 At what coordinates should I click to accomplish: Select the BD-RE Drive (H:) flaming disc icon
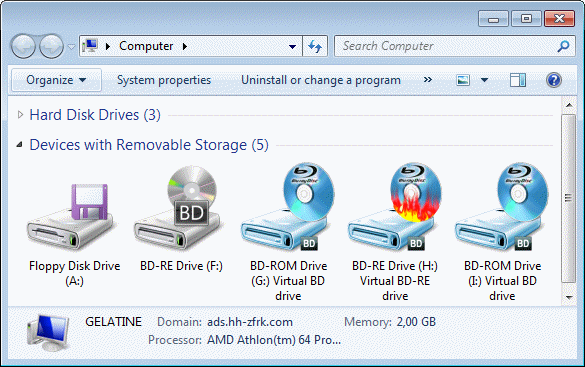pos(395,206)
